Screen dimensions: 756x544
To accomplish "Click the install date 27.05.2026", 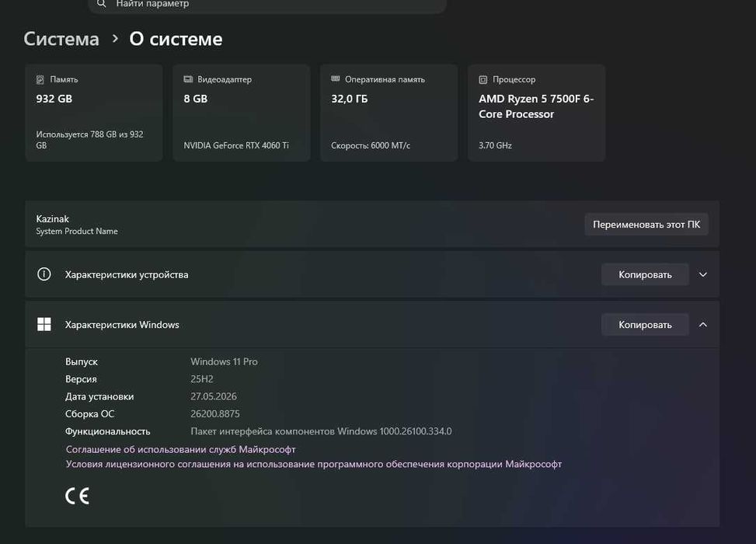I will pos(214,396).
